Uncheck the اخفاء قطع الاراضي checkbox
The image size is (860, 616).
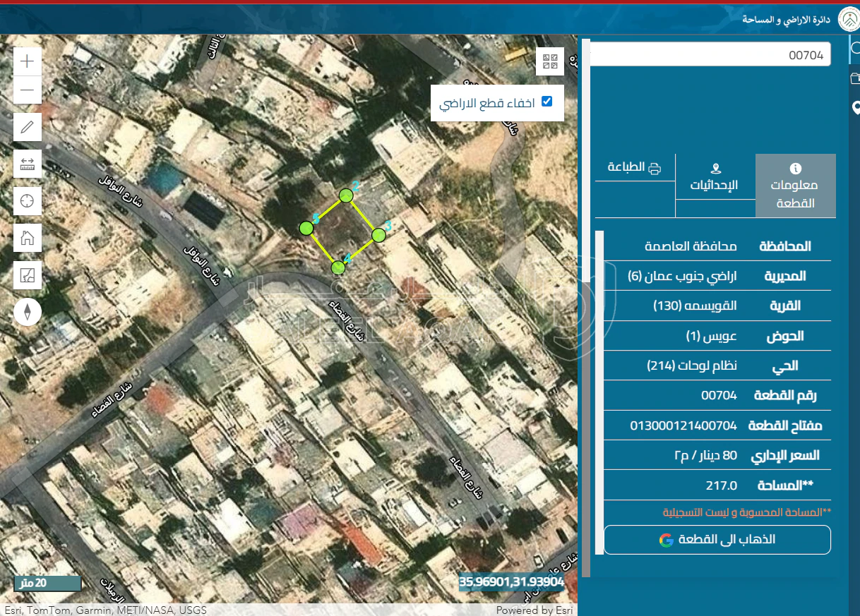(547, 102)
